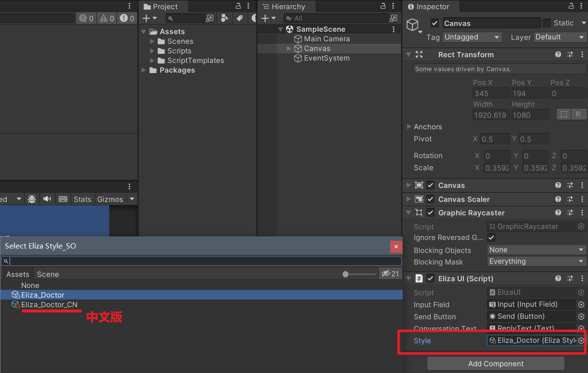Expand the Canvas object in Hierarchy
Image resolution: width=588 pixels, height=373 pixels.
(x=289, y=49)
